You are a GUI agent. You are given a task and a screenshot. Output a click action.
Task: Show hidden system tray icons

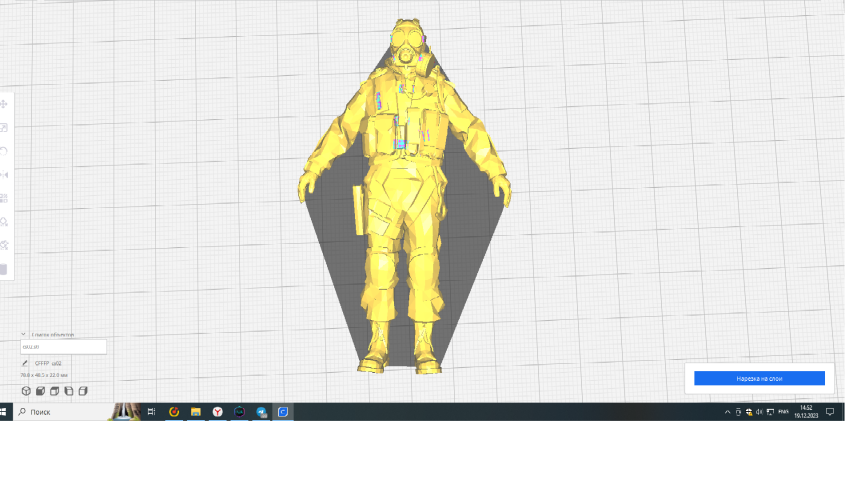point(727,412)
